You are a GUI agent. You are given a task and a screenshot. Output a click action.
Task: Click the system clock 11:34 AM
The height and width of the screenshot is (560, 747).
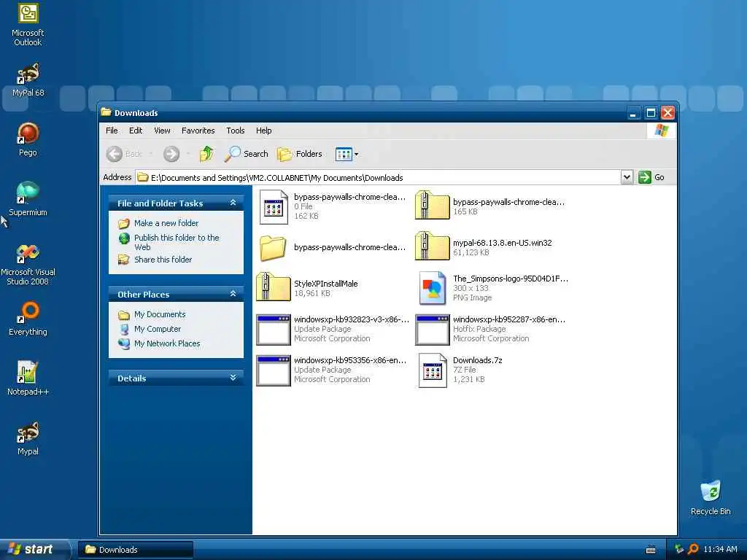click(720, 549)
